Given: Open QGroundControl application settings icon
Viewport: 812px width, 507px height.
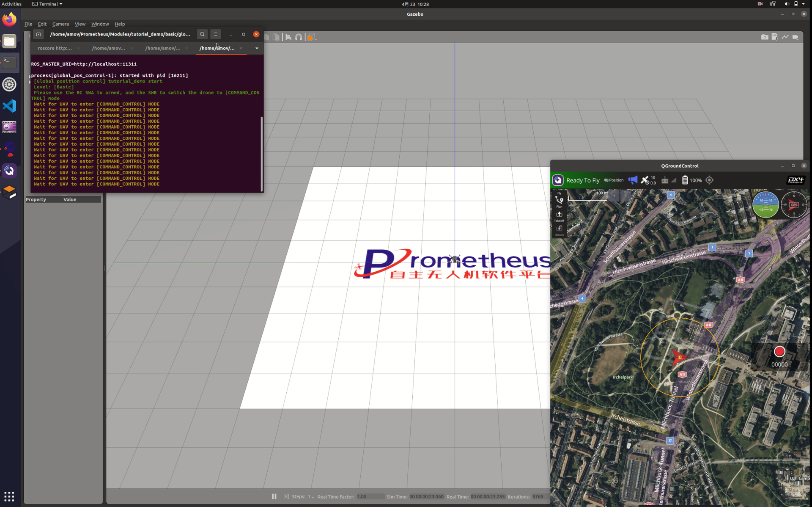Looking at the screenshot, I should 558,180.
